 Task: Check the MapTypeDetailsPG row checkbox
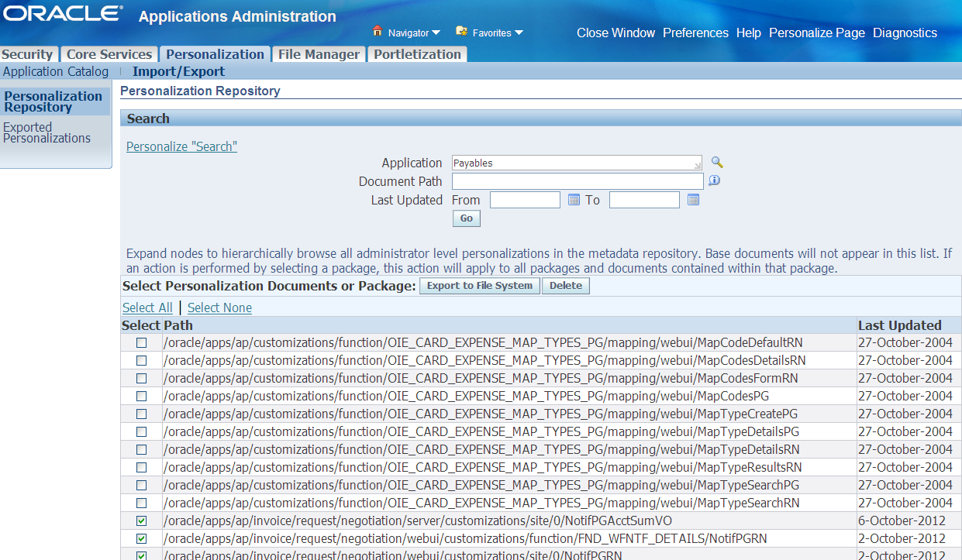click(142, 431)
